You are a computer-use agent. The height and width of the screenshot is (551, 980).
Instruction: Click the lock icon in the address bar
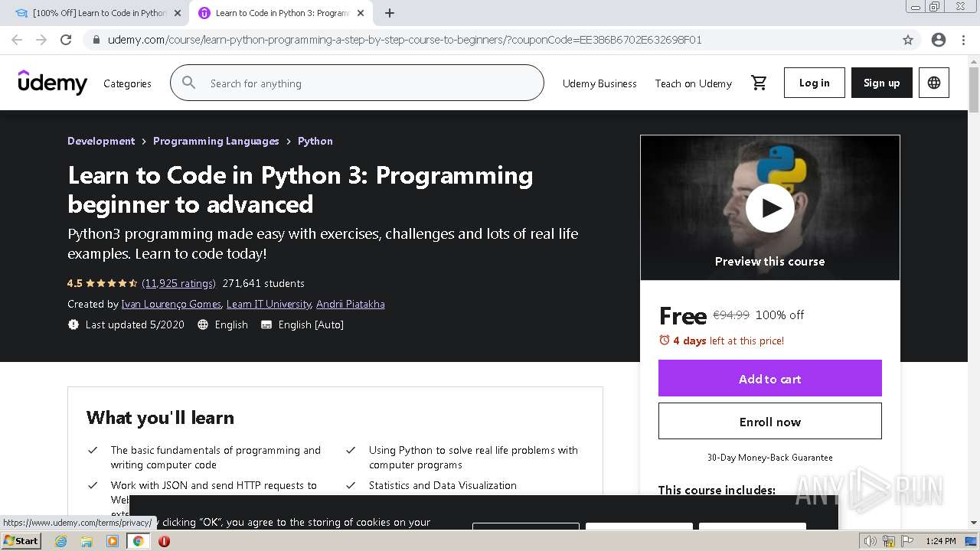(96, 40)
